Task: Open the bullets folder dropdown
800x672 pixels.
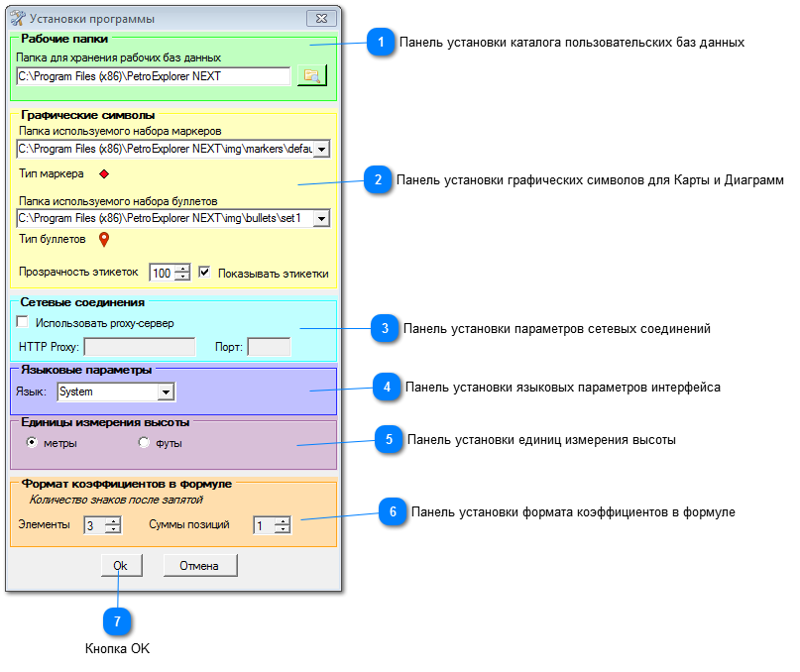Action: (321, 218)
